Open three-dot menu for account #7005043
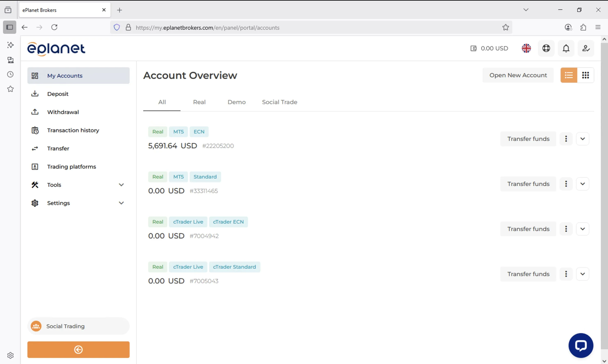 click(x=566, y=274)
